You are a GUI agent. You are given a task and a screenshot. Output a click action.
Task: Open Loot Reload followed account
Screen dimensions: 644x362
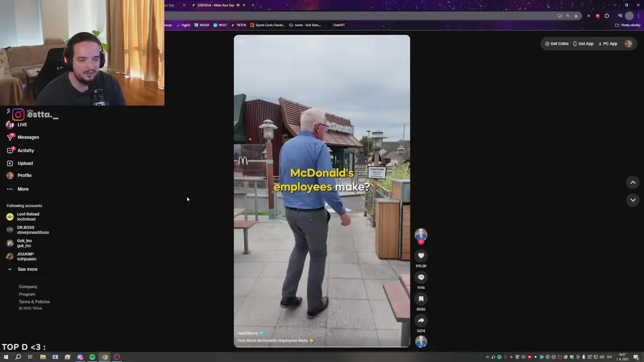[23, 217]
